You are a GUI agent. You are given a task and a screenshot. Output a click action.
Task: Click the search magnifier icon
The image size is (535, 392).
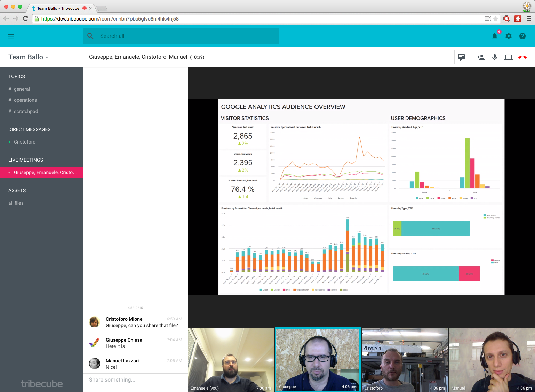click(x=90, y=36)
